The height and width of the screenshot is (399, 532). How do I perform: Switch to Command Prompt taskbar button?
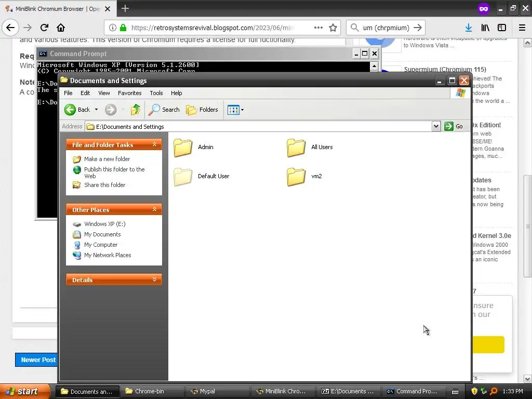click(413, 391)
